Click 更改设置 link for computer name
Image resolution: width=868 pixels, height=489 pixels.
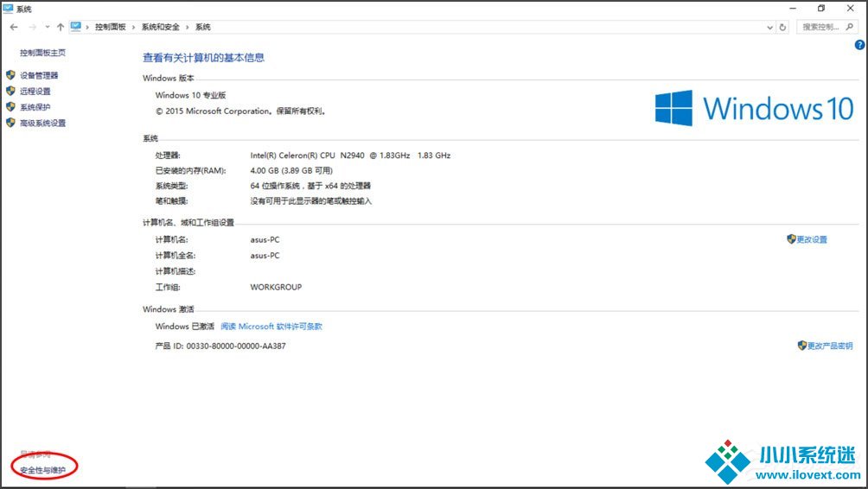(812, 239)
